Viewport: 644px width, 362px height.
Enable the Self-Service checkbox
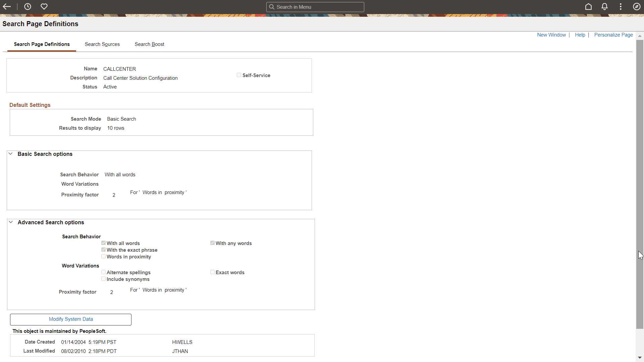pyautogui.click(x=239, y=75)
